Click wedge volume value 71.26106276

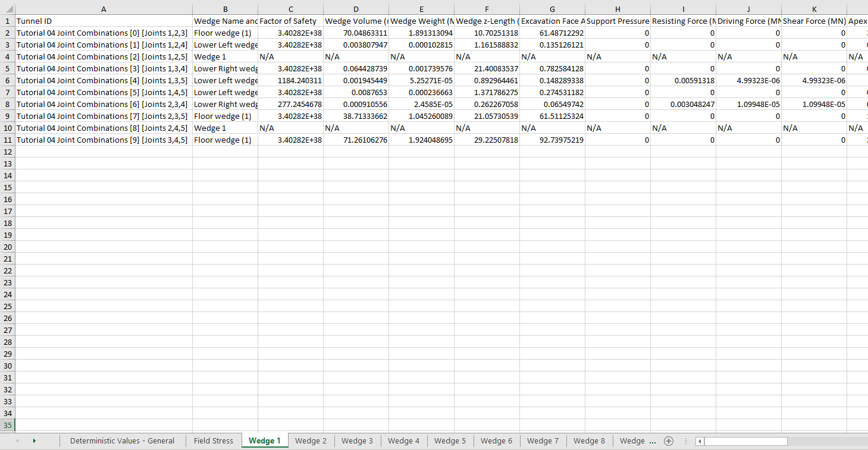point(356,140)
